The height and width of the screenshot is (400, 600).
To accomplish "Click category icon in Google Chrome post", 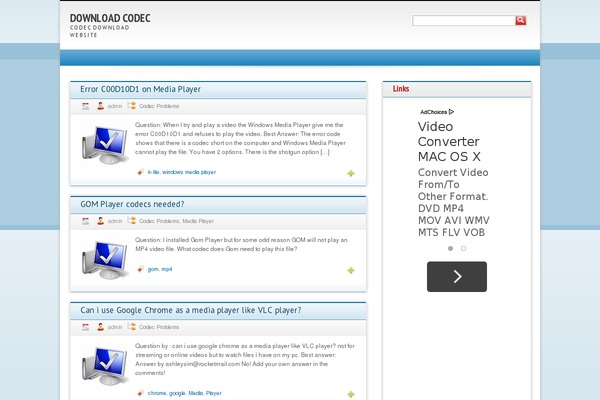I will coord(132,327).
